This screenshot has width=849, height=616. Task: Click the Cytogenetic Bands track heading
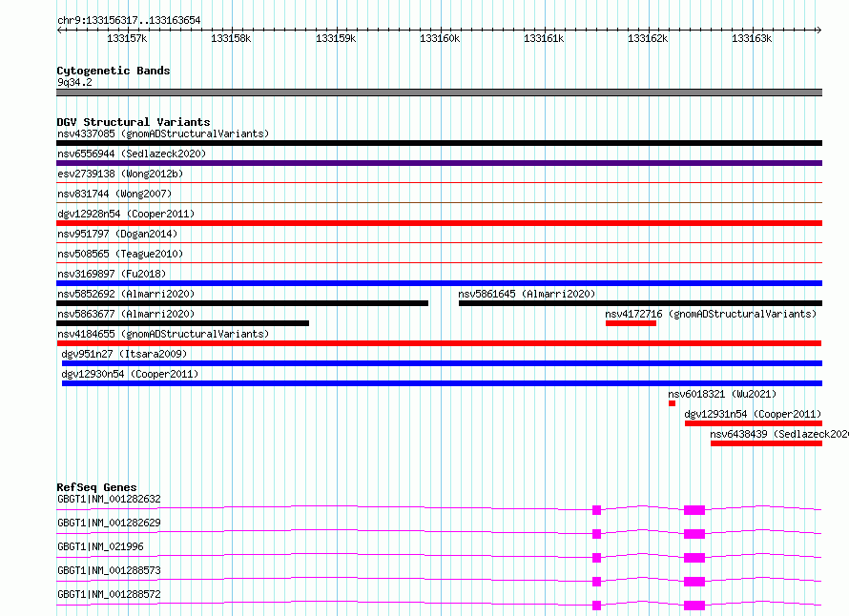tap(114, 71)
